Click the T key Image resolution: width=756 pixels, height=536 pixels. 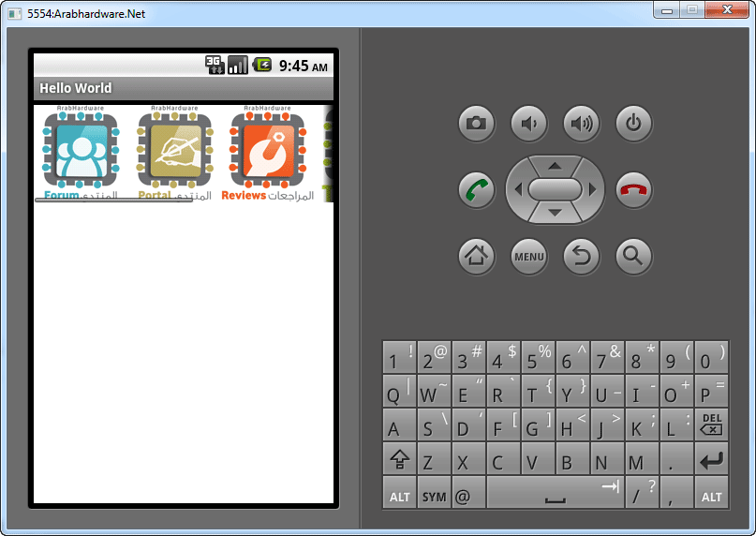(538, 391)
